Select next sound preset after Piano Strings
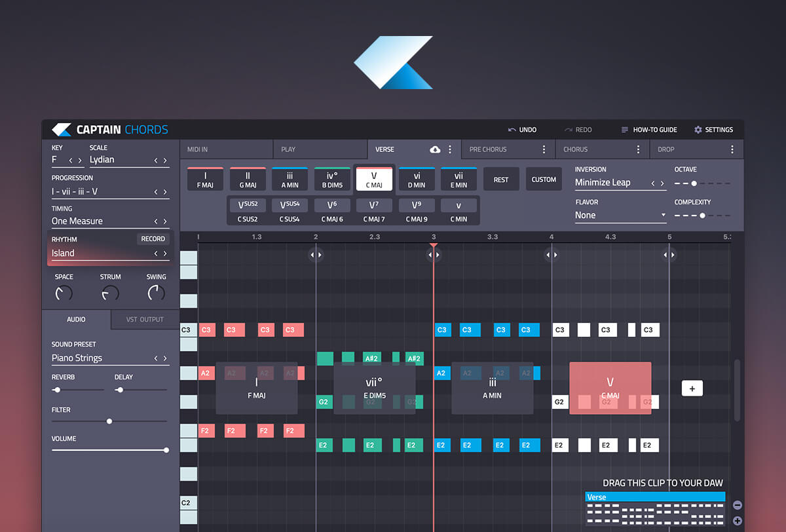This screenshot has height=532, width=786. [x=165, y=358]
